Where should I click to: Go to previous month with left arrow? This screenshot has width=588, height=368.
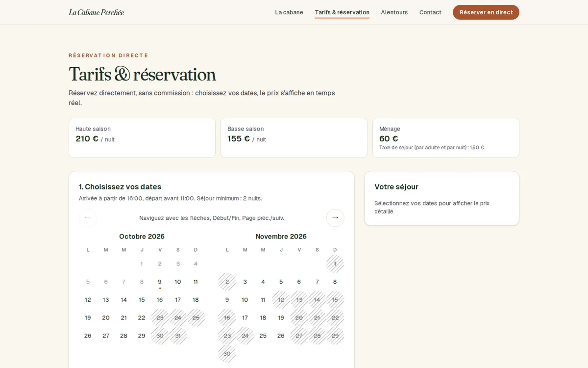88,218
